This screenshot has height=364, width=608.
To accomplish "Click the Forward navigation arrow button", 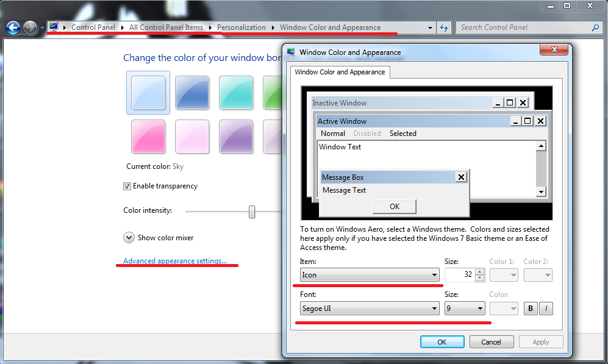I will click(x=30, y=27).
